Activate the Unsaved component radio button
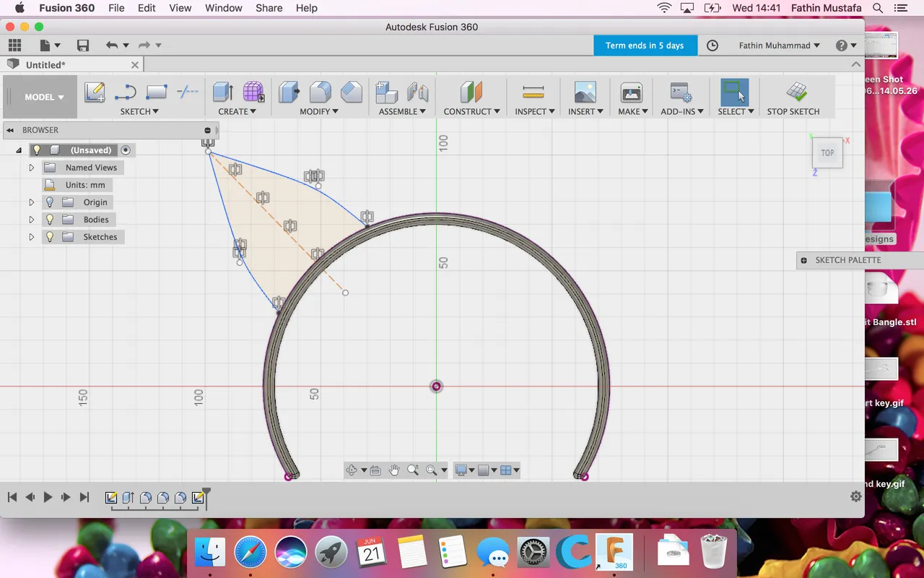 coord(126,150)
